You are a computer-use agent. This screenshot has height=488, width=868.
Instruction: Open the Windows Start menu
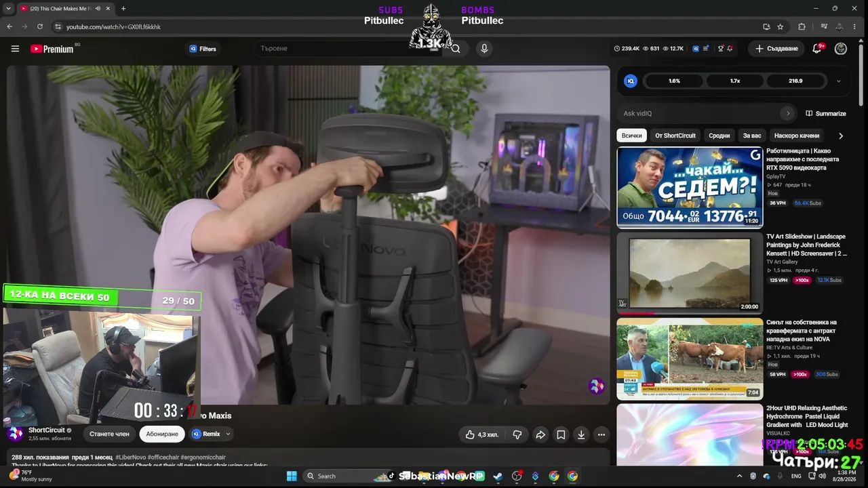pos(292,476)
